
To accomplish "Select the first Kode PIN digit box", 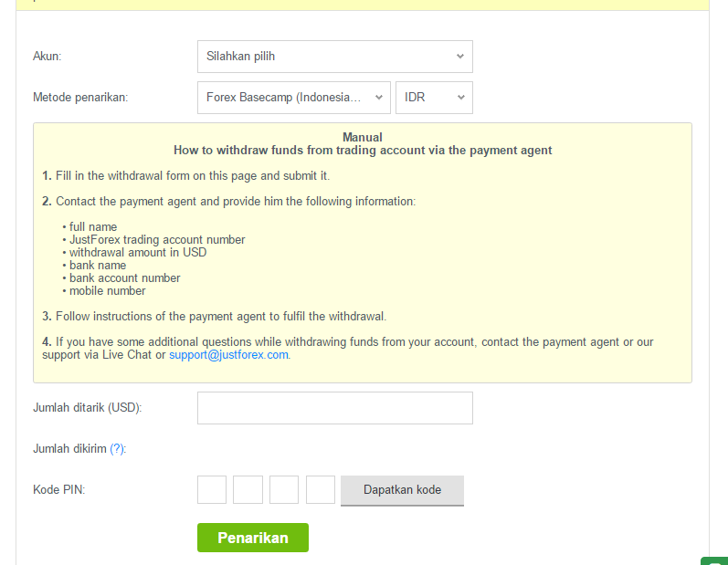I will pyautogui.click(x=212, y=489).
